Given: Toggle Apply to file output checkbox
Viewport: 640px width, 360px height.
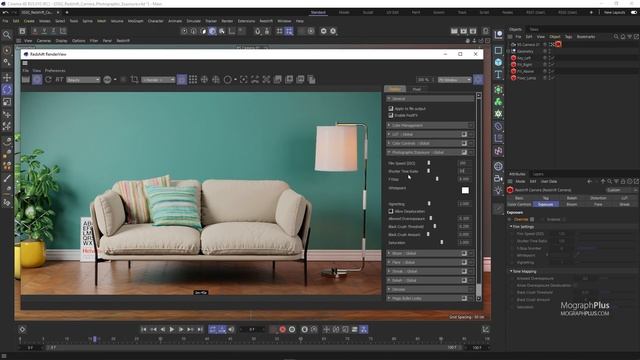Looking at the screenshot, I should coord(391,109).
